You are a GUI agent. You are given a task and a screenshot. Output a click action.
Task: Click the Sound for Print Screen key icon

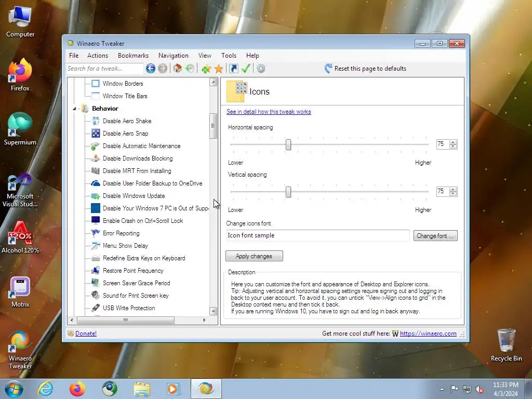point(96,296)
